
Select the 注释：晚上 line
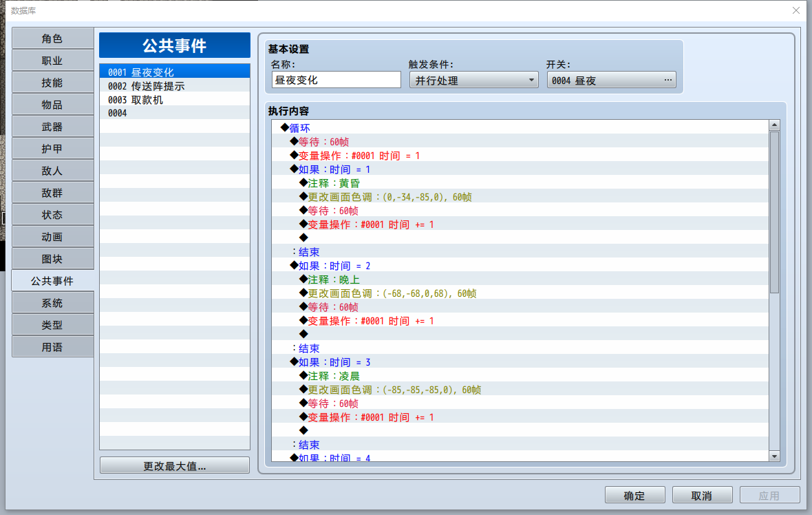520,280
